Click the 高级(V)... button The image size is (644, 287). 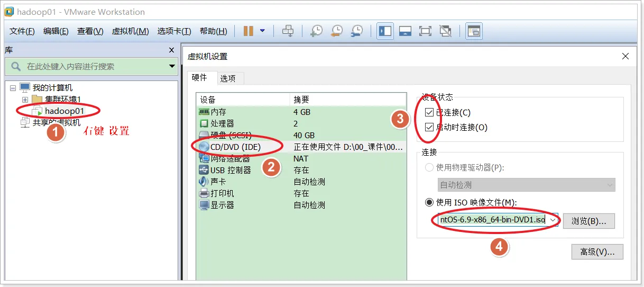click(597, 252)
